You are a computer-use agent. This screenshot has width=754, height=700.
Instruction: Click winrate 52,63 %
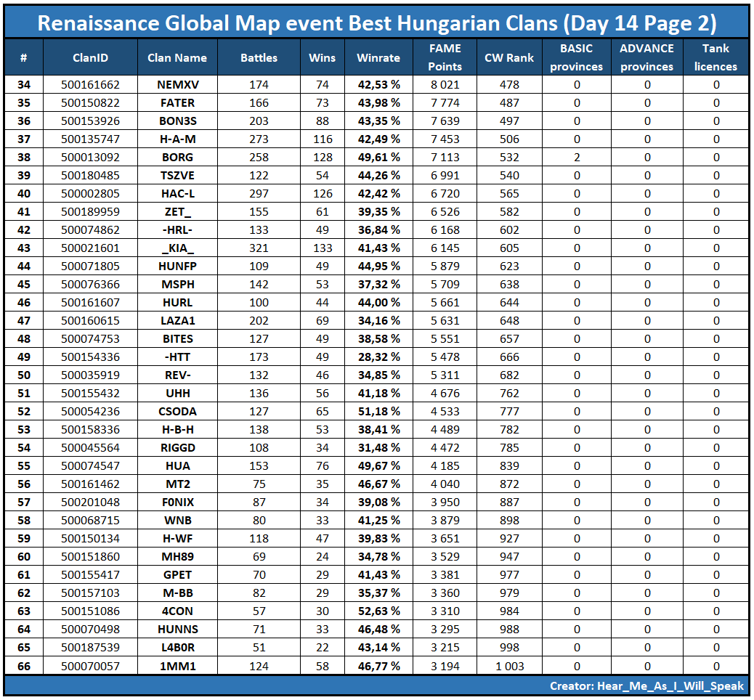click(x=379, y=611)
